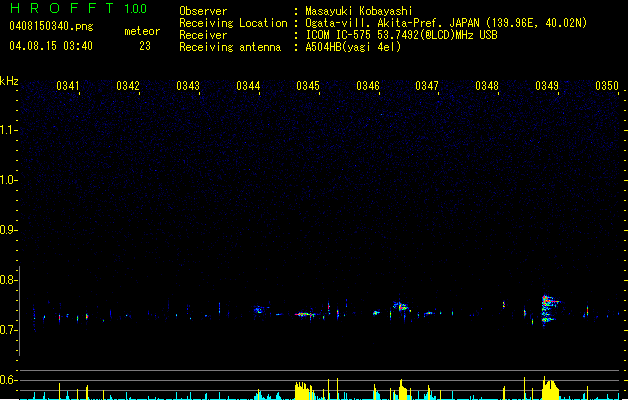Click the ICOM IC-575 receiver text

pos(401,35)
